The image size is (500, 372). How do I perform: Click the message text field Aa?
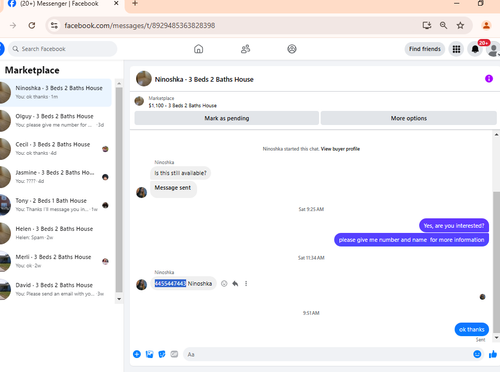(327, 354)
